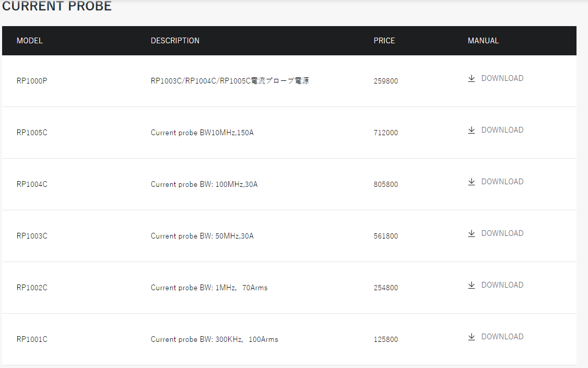Image resolution: width=588 pixels, height=368 pixels.
Task: Select the RP1005C price 712000
Action: (x=385, y=133)
